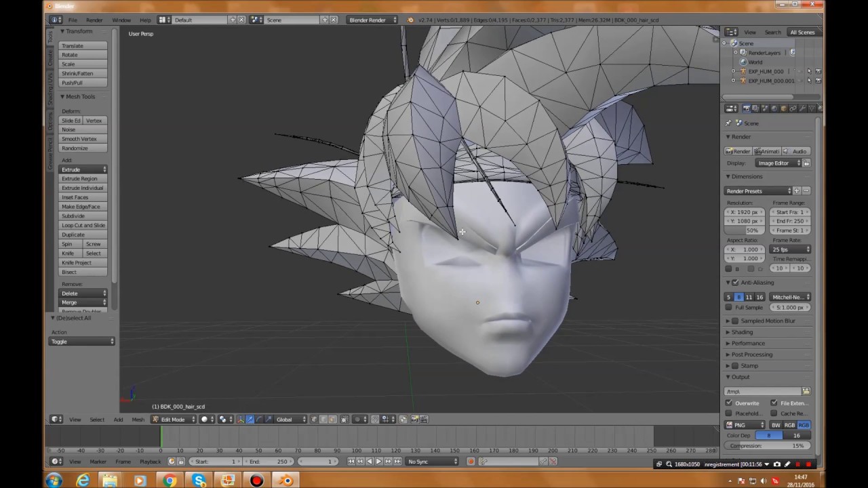Viewport: 868px width, 488px height.
Task: Adjust the resolution 50% percentage slider
Action: pyautogui.click(x=745, y=230)
